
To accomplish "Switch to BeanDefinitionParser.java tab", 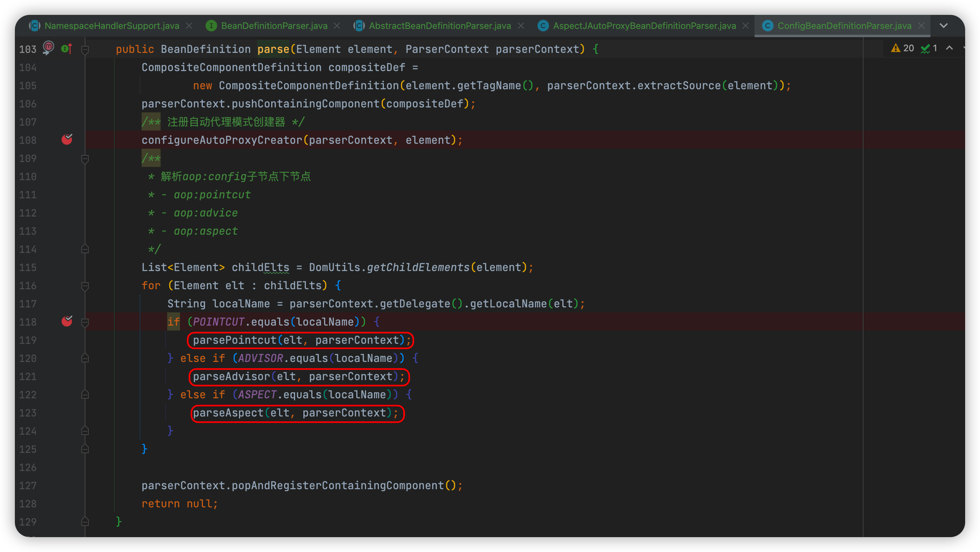I will point(274,26).
